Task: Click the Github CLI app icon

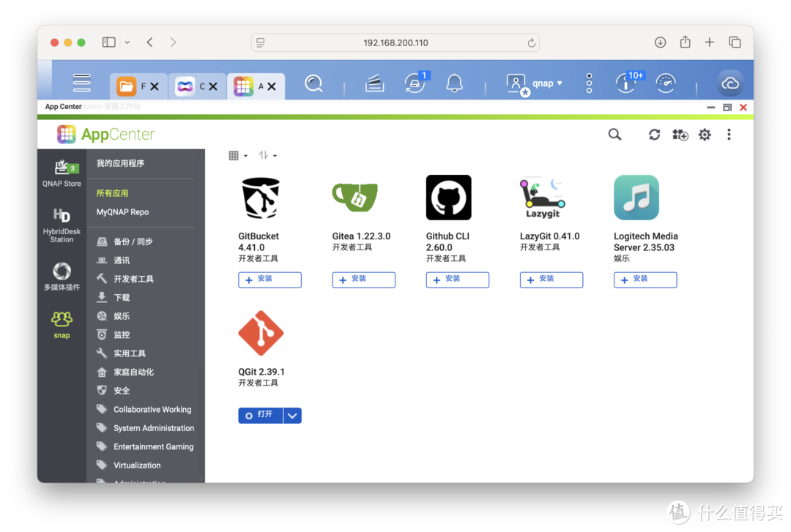Action: point(448,198)
